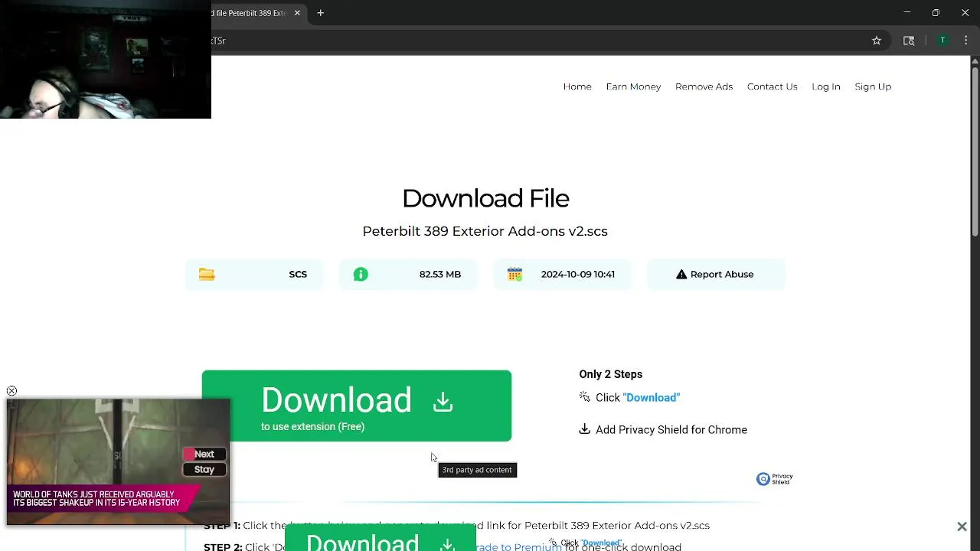The image size is (980, 551).
Task: Click the second green Download button near the bottom
Action: click(381, 538)
